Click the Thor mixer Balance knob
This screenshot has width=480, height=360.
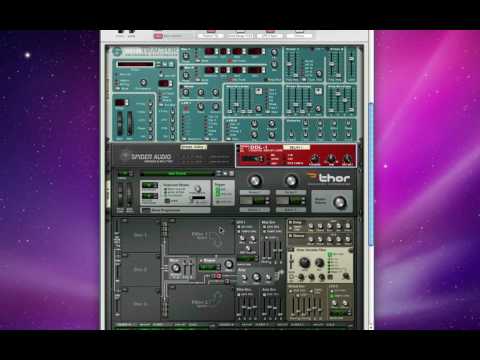(x=175, y=267)
